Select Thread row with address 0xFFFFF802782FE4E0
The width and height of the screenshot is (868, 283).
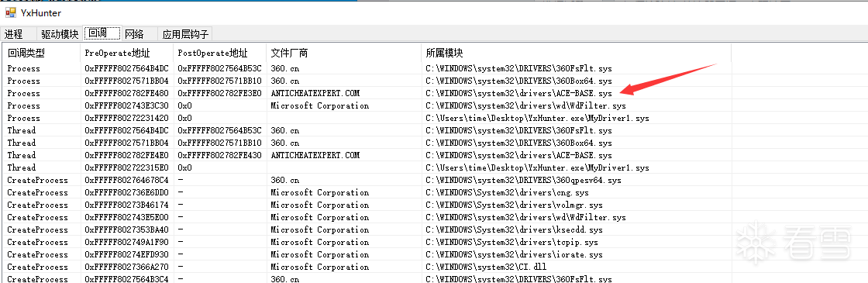[x=367, y=155]
